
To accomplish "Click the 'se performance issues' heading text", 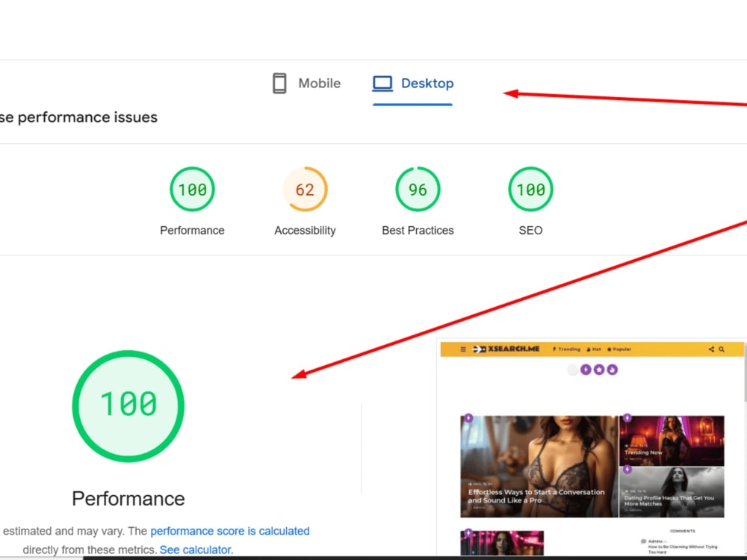I will click(78, 117).
